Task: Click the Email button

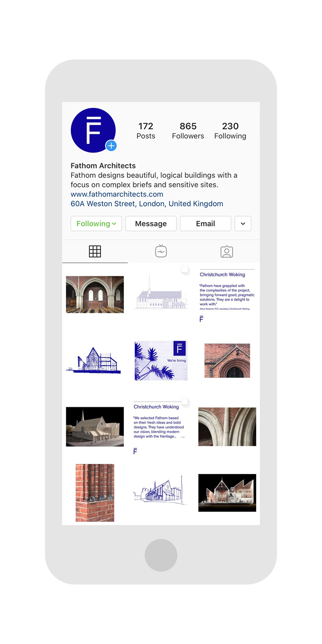Action: (205, 224)
